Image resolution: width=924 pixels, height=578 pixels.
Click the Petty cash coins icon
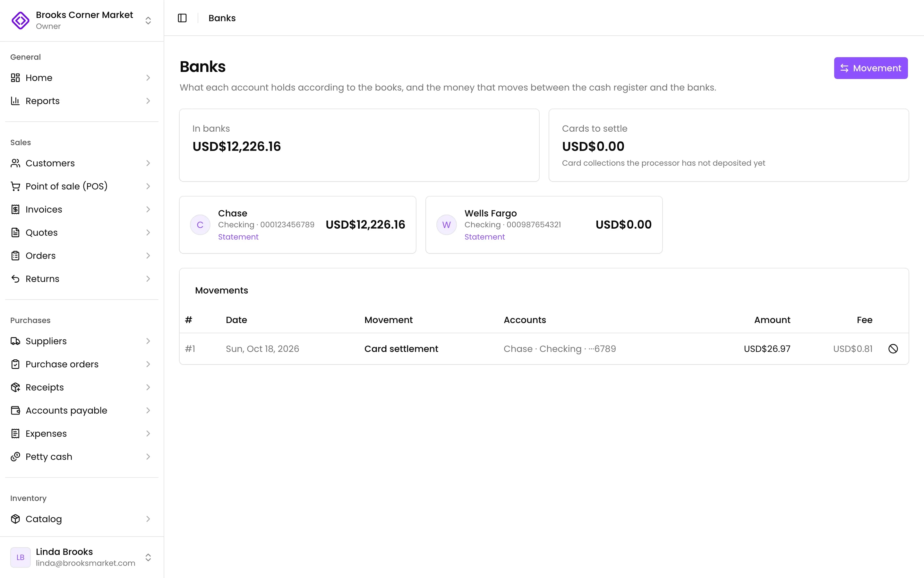(15, 457)
